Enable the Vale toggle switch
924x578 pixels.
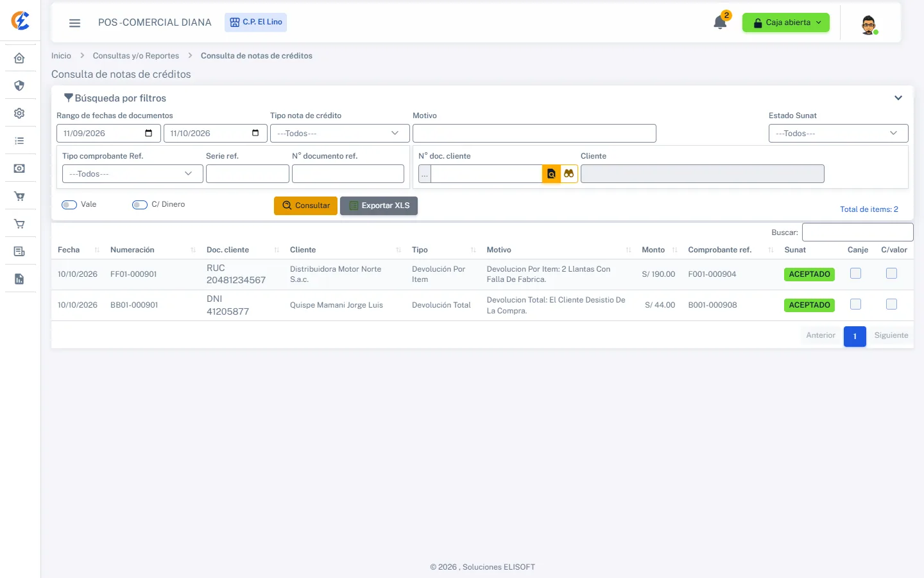pos(69,205)
